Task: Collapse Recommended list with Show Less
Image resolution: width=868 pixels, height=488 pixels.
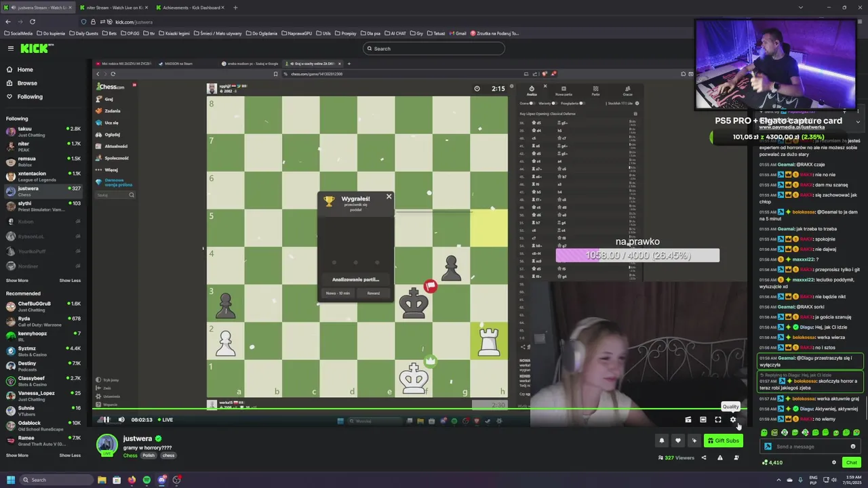Action: pyautogui.click(x=70, y=455)
